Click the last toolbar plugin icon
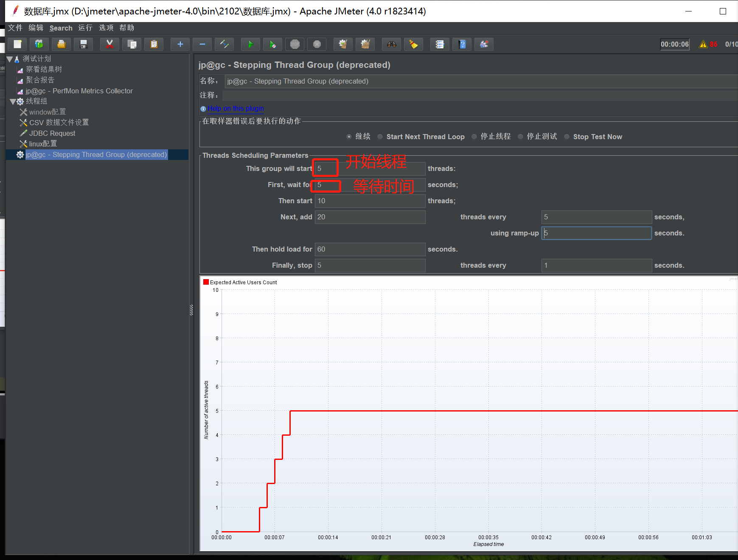Screen dimensions: 738x560 [484, 44]
